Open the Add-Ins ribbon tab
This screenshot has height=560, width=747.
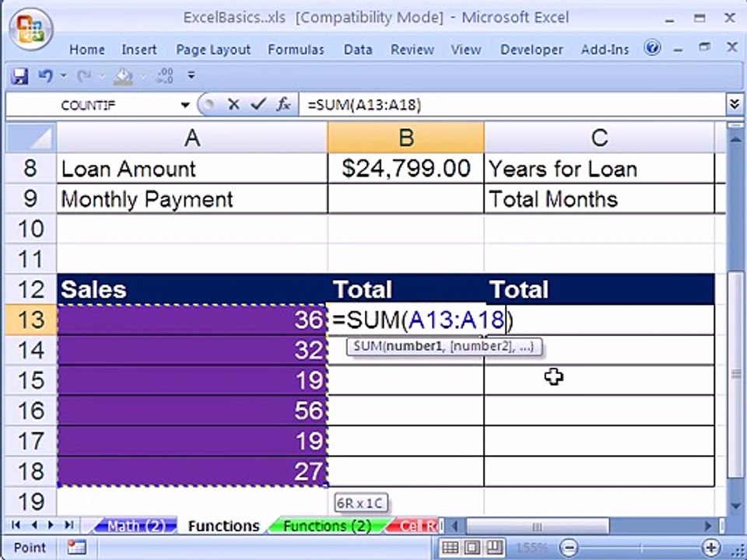[605, 50]
